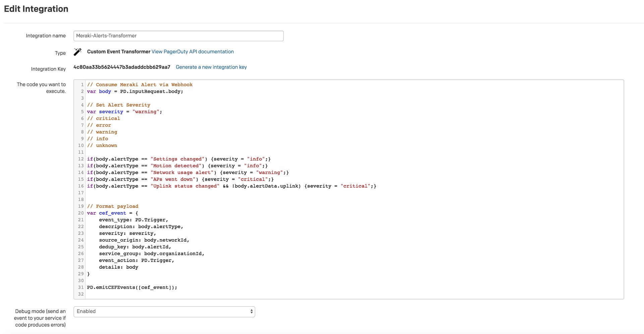644x334 pixels.
Task: Open View PagerDuty API documentation link
Action: [193, 52]
